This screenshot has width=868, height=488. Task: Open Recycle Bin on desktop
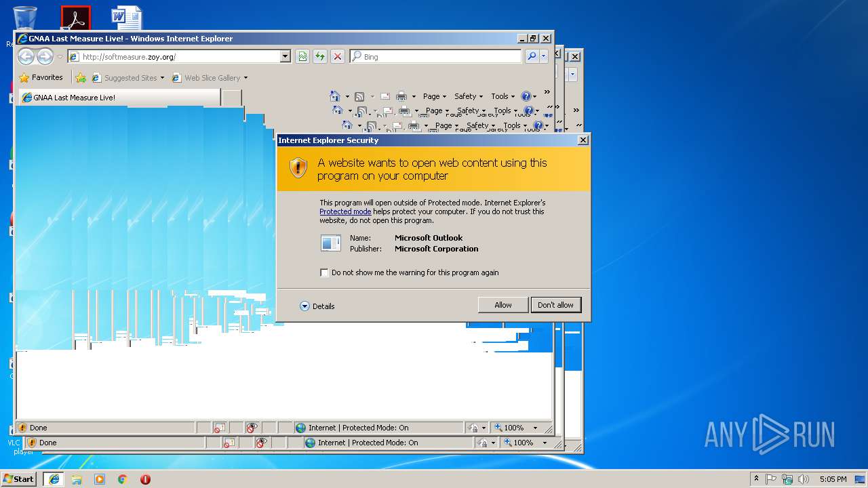(x=24, y=20)
